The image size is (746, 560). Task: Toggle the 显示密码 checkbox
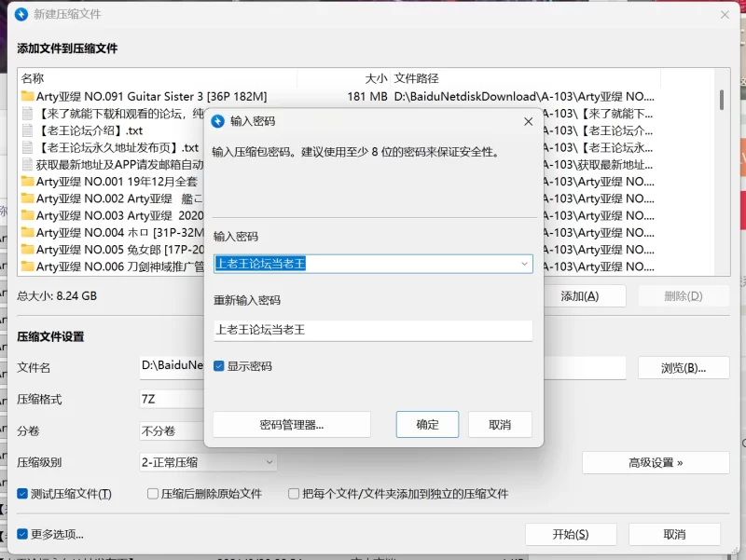(217, 366)
